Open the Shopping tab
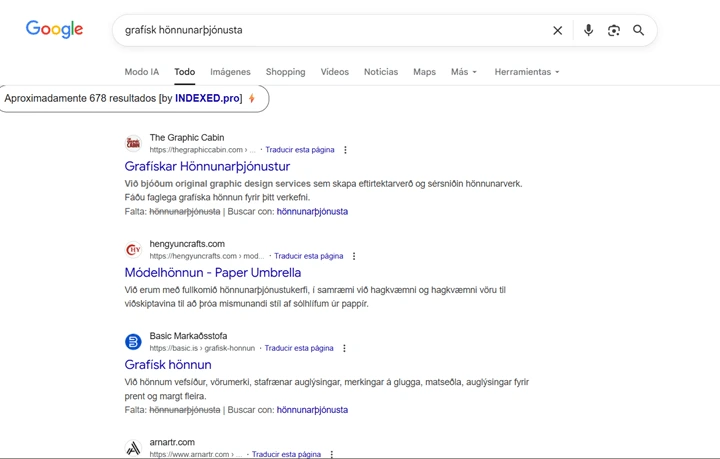The height and width of the screenshot is (459, 720). pos(286,72)
